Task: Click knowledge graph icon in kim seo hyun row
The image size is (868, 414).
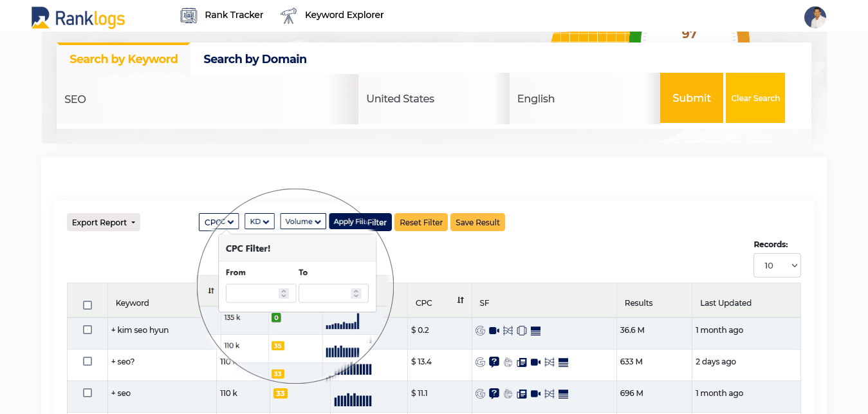Action: [508, 331]
